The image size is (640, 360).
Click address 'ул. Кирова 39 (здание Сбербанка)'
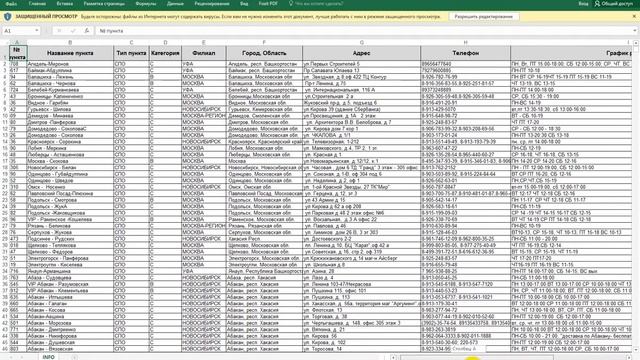362,109
